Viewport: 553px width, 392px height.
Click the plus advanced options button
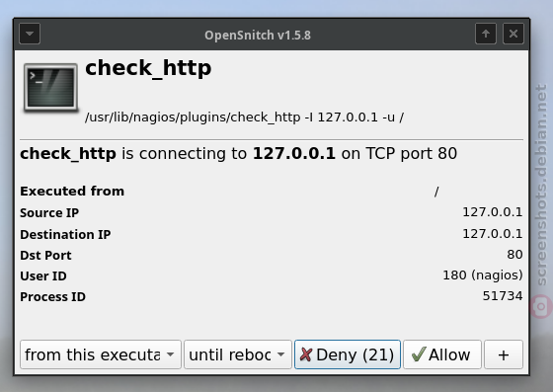504,354
